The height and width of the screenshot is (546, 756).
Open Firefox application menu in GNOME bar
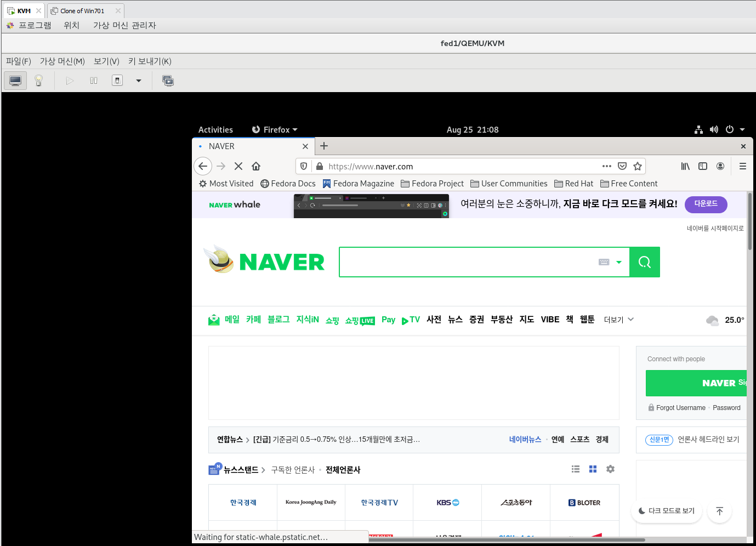275,130
